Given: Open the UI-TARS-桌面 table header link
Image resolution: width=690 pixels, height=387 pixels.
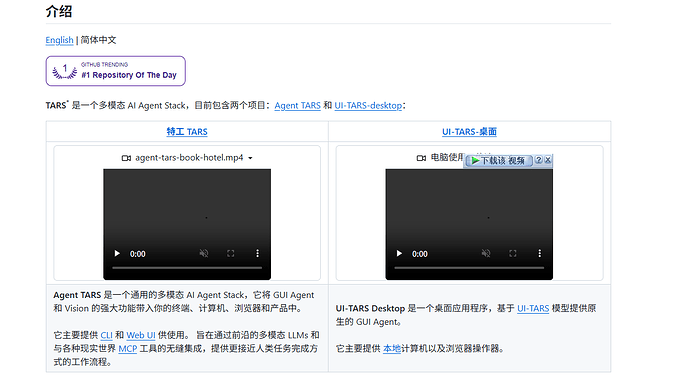Looking at the screenshot, I should coord(469,132).
